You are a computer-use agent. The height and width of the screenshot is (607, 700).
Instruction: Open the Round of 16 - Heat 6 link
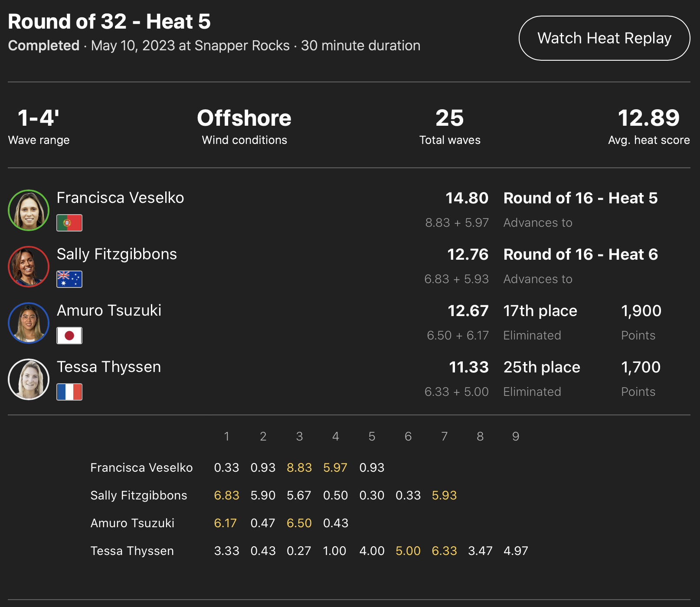point(580,255)
